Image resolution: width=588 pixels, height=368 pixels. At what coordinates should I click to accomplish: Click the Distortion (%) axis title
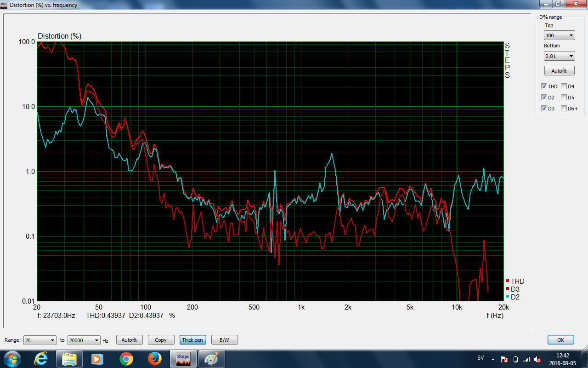point(59,36)
